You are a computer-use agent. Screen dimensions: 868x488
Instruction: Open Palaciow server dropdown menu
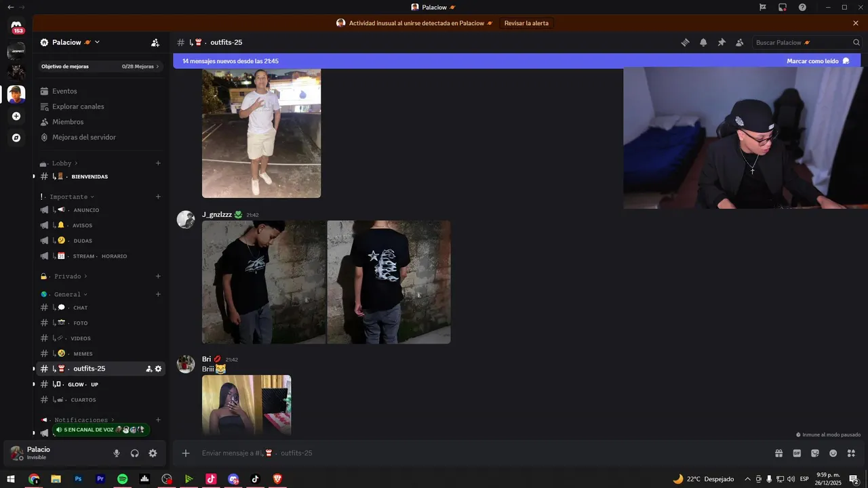tap(97, 42)
